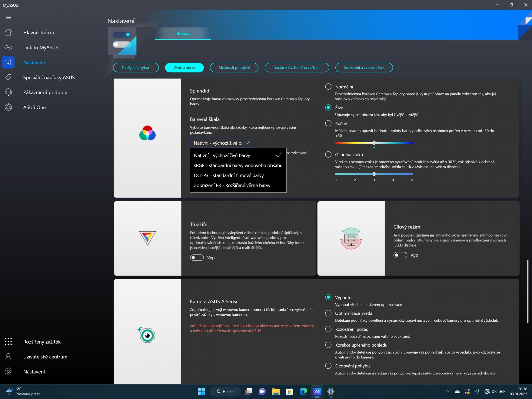Select Optimalizace světla radio button
532x399 pixels.
328,313
